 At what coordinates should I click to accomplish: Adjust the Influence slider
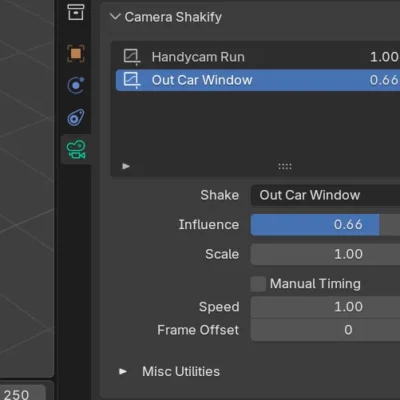[325, 225]
